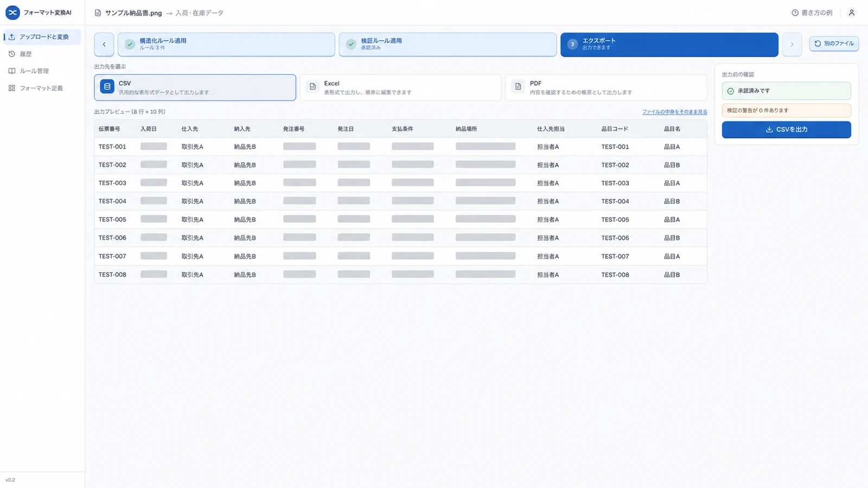Click 伝票番号 cell TEST-001
The height and width of the screenshot is (488, 868).
[112, 147]
